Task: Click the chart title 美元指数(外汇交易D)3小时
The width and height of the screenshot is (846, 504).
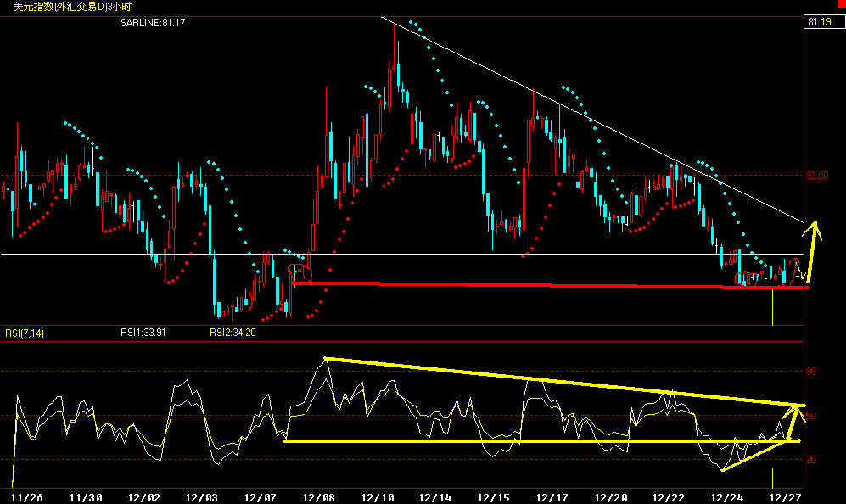Action: 72,7
